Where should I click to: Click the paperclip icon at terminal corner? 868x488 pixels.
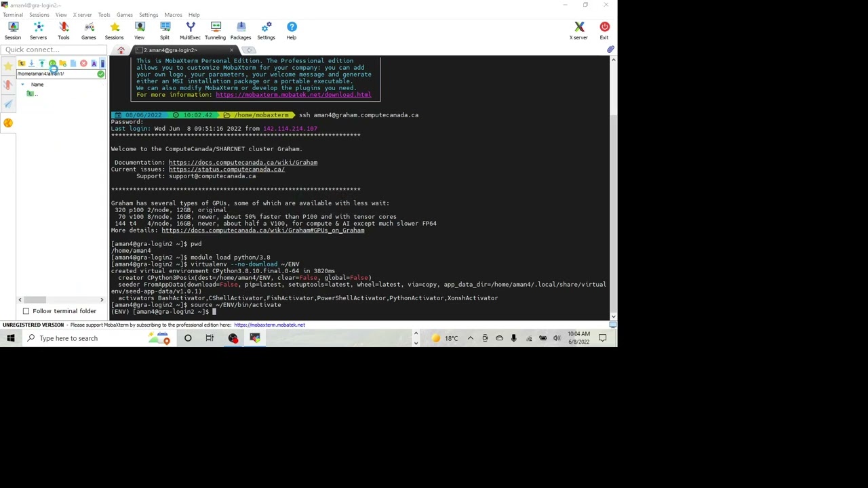(610, 49)
